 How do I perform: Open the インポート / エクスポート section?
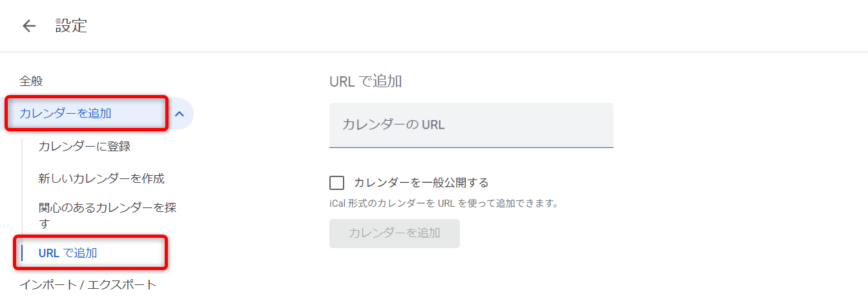click(88, 285)
